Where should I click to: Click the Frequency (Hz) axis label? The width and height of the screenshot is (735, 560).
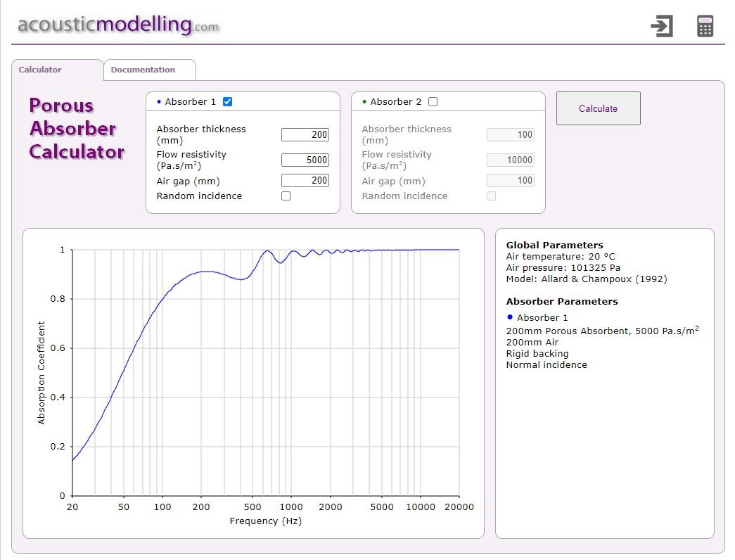pyautogui.click(x=265, y=521)
